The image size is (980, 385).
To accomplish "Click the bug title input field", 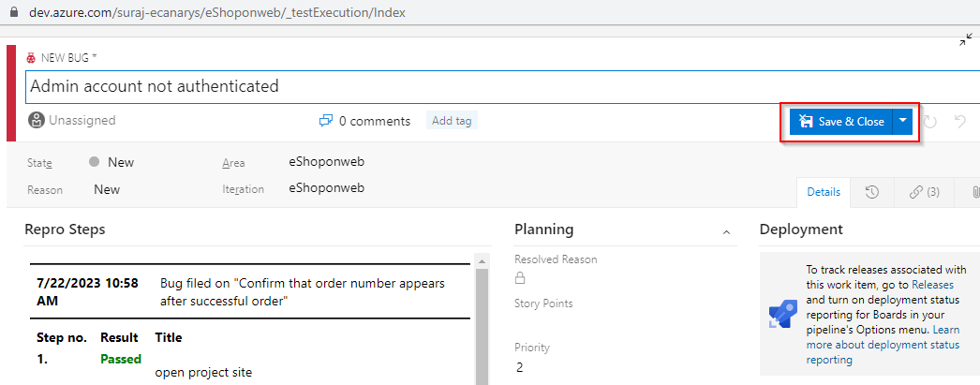I will pos(502,86).
